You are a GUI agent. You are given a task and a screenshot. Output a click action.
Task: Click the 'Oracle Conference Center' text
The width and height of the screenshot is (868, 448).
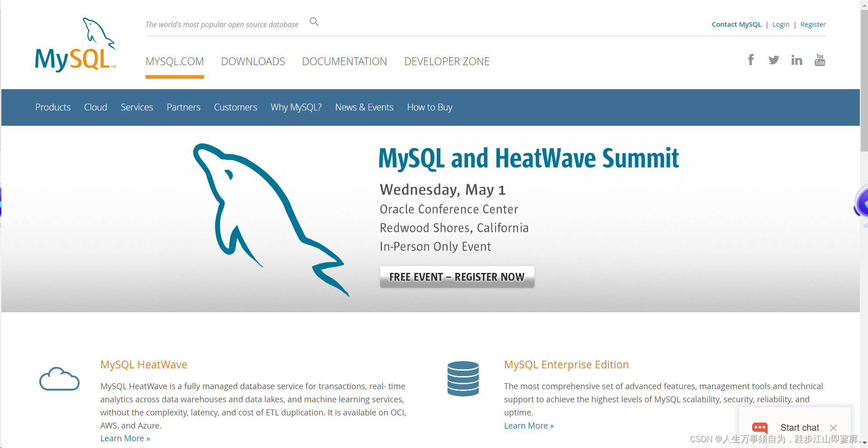pos(449,209)
